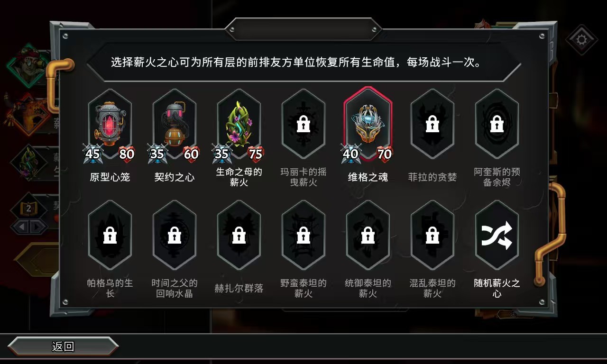Image resolution: width=607 pixels, height=364 pixels.
Task: Click the locked 玛丽卡的摇曳薪火 slot
Action: tap(303, 124)
